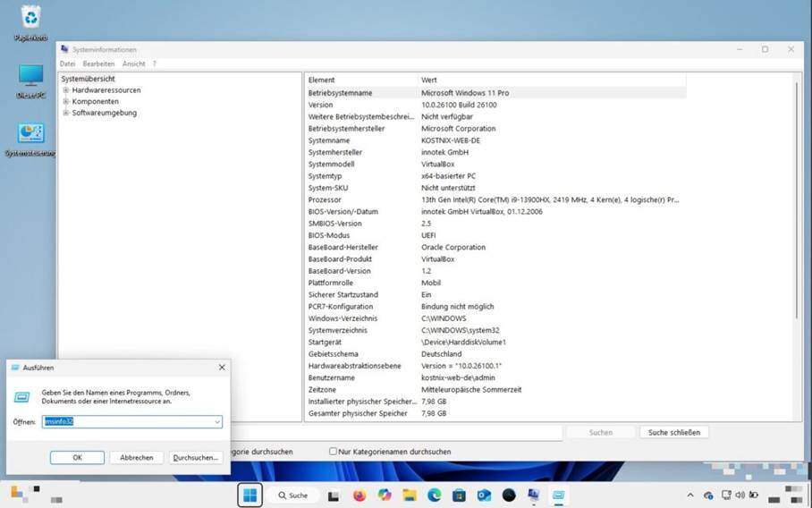Open the battery tray icon

click(x=754, y=495)
